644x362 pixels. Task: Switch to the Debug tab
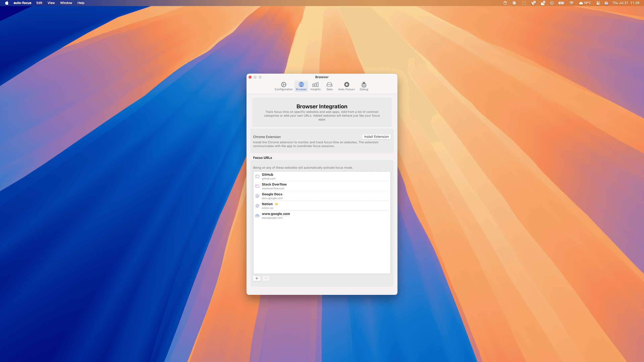364,86
